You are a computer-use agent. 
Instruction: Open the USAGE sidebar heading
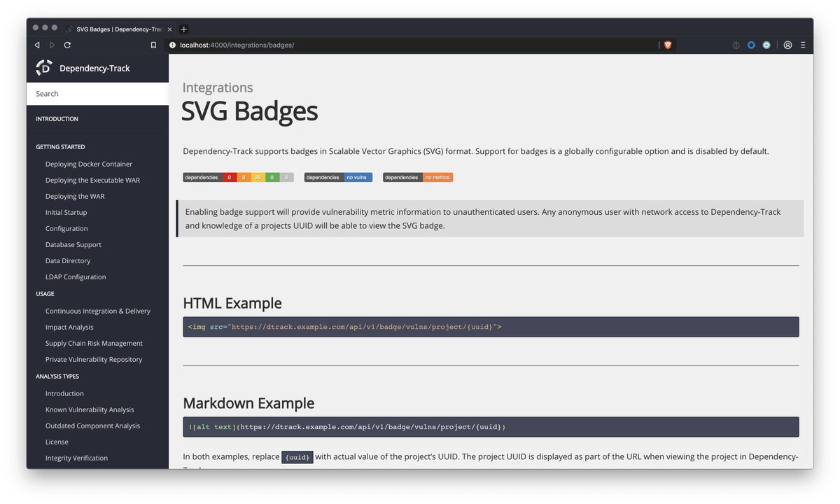pyautogui.click(x=45, y=294)
